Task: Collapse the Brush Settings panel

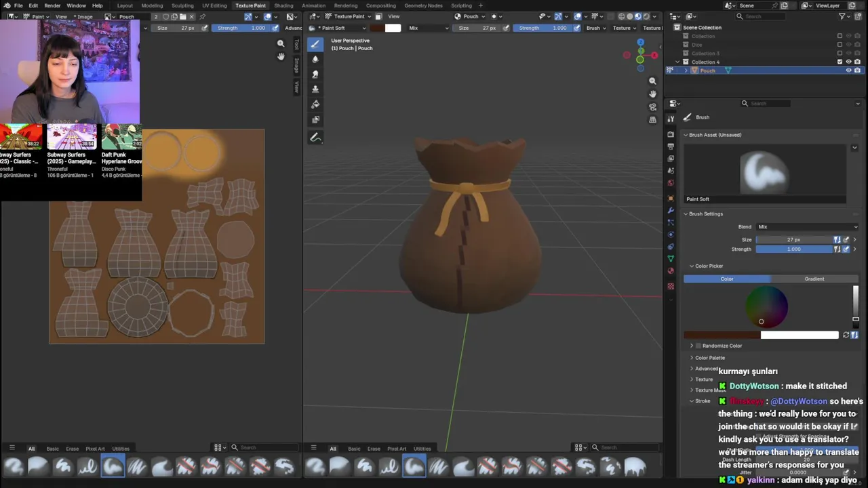Action: (686, 214)
